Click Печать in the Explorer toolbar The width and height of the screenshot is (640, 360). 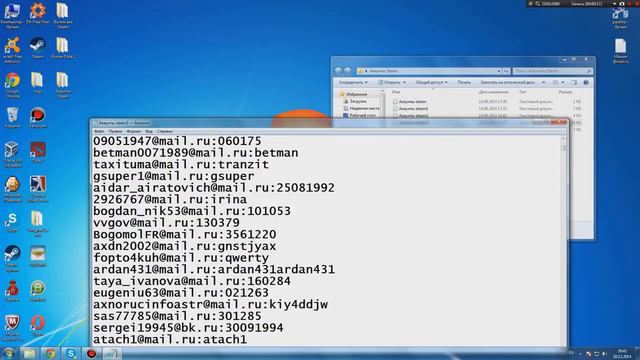tap(464, 82)
